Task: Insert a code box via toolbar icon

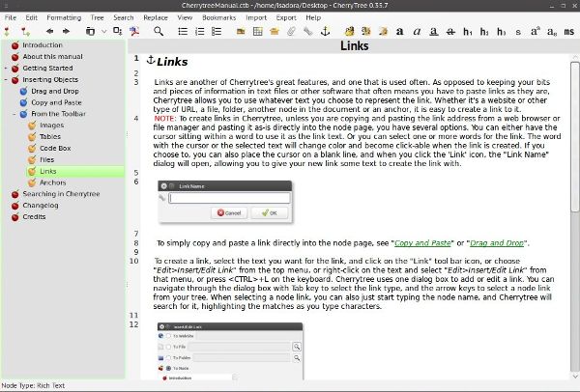Action: pyautogui.click(x=275, y=32)
